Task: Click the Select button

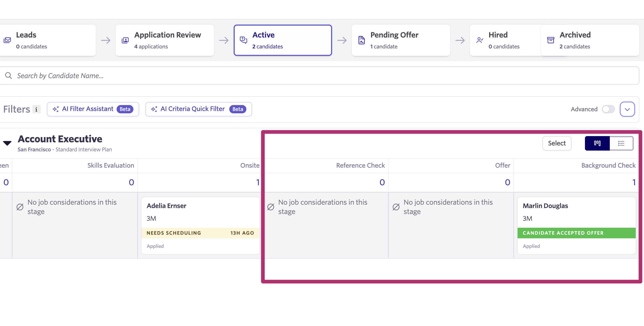Action: pyautogui.click(x=557, y=143)
